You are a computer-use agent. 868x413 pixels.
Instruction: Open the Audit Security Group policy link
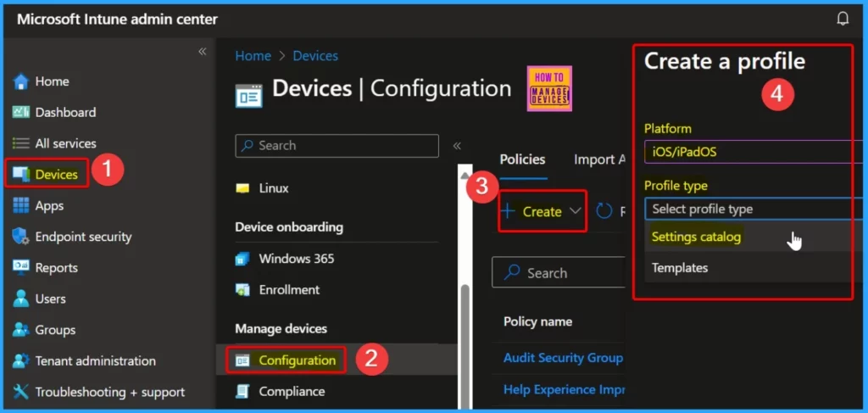[563, 358]
